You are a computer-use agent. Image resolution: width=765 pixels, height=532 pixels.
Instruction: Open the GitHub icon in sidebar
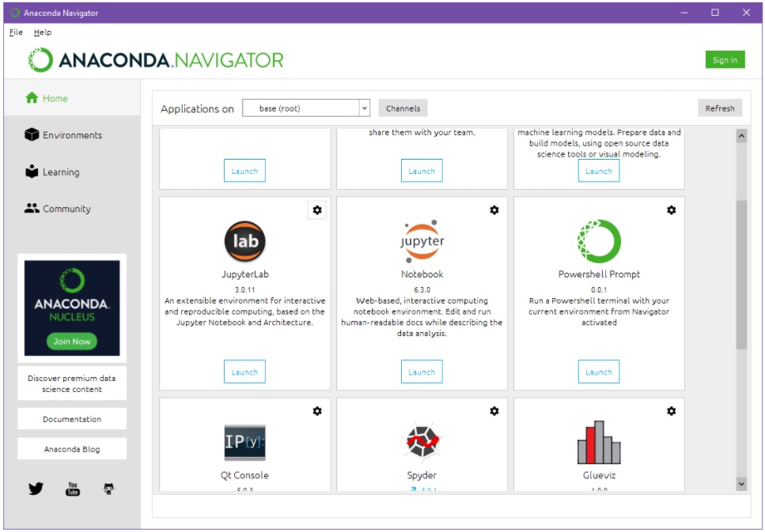pos(109,489)
